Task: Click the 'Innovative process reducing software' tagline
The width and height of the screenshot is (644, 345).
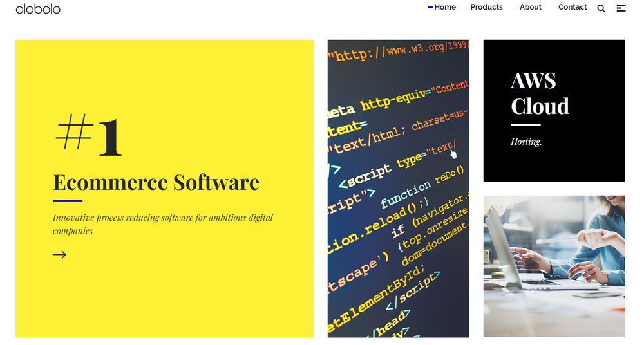Action: (163, 224)
